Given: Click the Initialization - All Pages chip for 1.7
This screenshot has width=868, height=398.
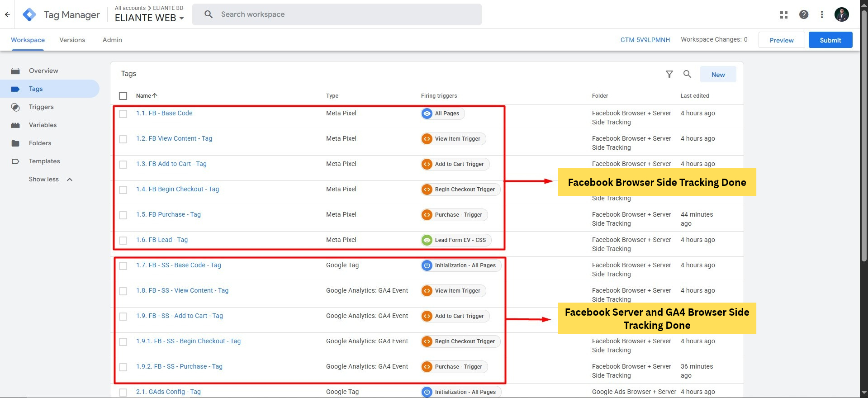Looking at the screenshot, I should (461, 265).
